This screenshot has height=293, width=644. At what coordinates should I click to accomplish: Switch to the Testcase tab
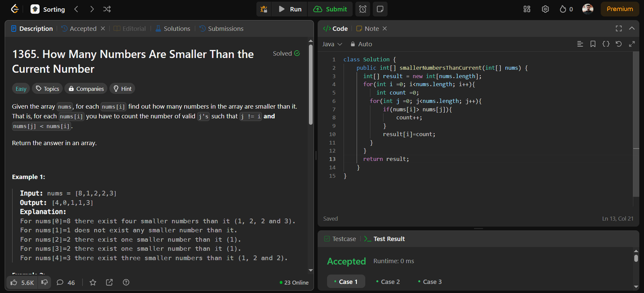point(340,239)
